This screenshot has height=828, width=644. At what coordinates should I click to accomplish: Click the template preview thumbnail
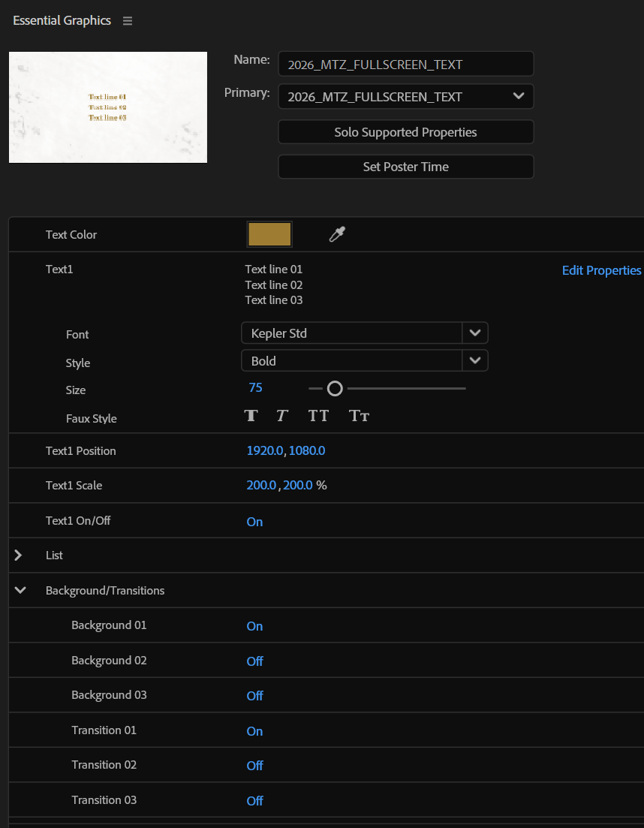point(107,107)
